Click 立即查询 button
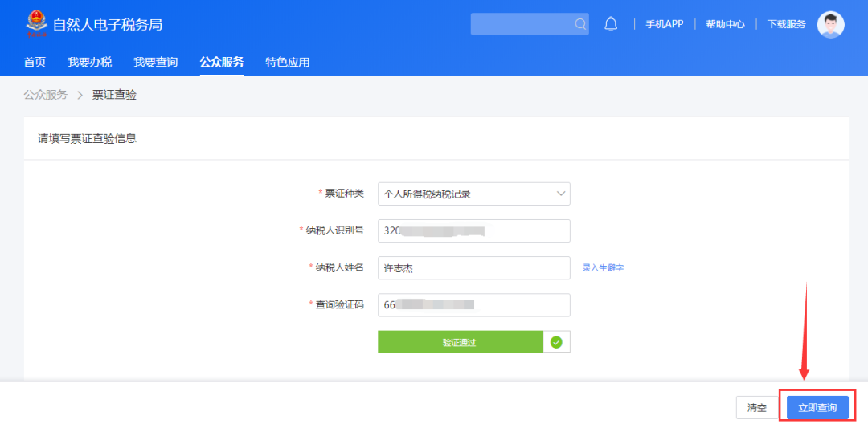The width and height of the screenshot is (868, 424). tap(817, 408)
